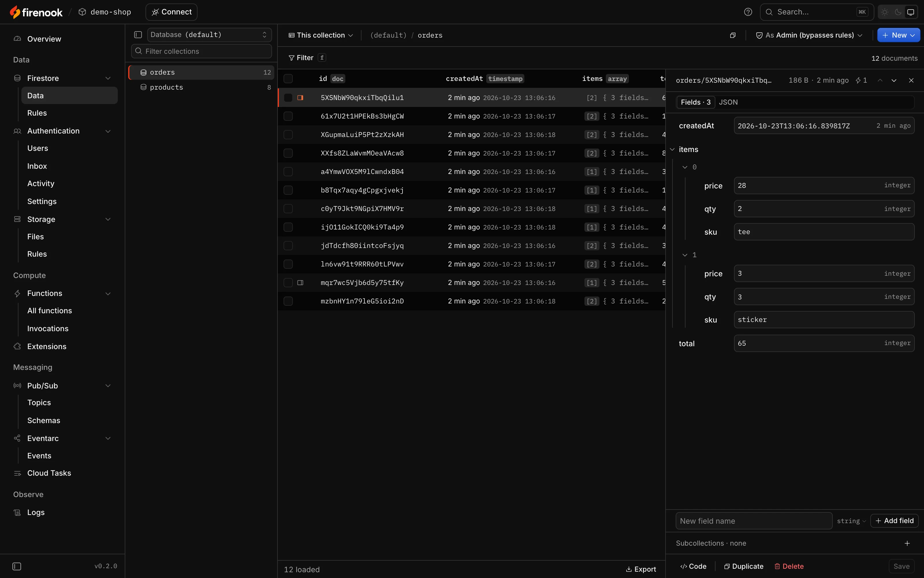
Task: Toggle the select-all header checkbox
Action: pos(288,79)
